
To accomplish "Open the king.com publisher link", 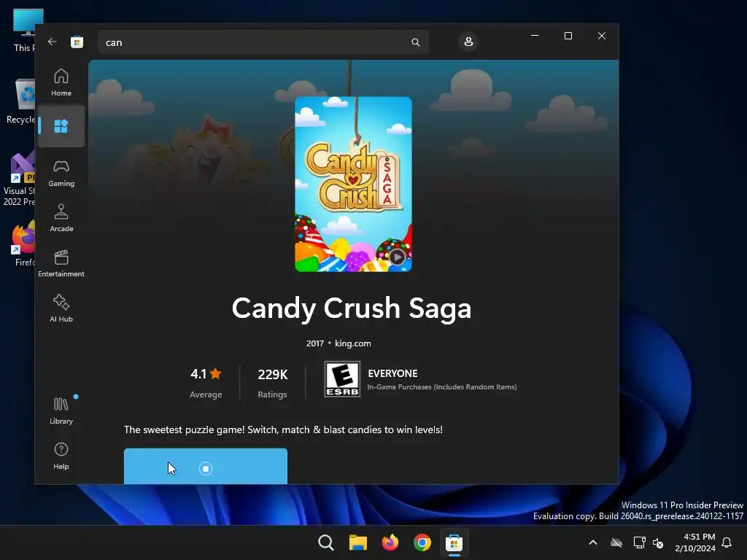I will 352,343.
